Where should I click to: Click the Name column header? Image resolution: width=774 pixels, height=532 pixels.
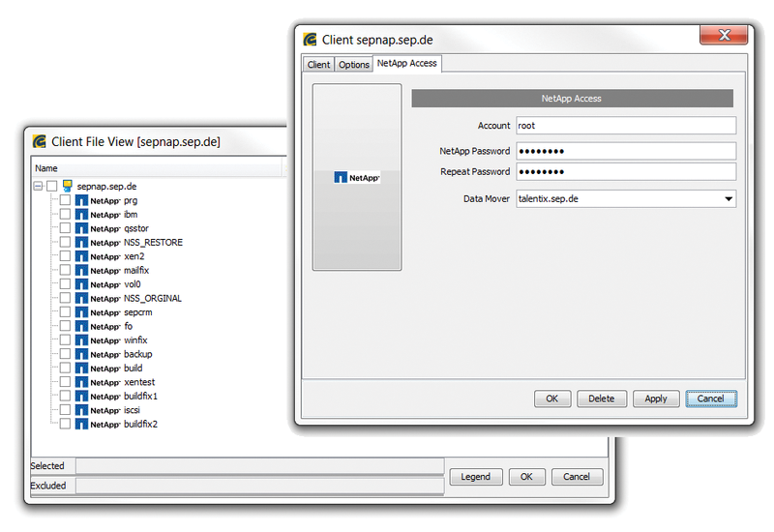158,168
